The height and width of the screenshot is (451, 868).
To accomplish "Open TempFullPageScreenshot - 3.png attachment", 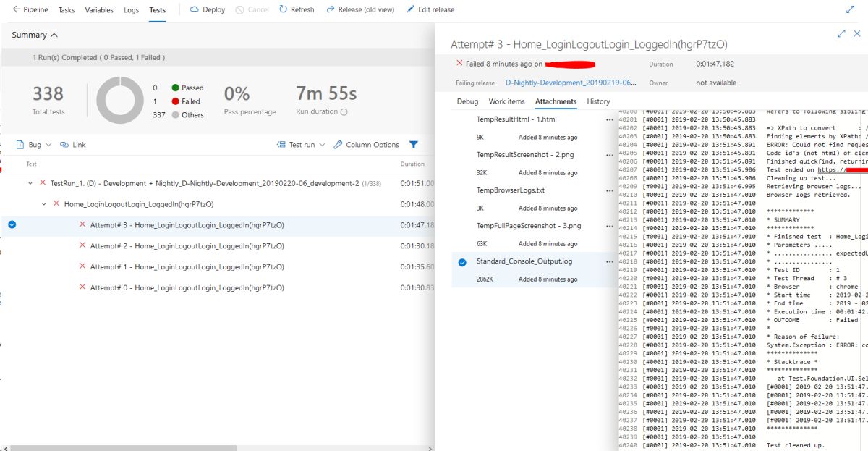I will coord(529,226).
